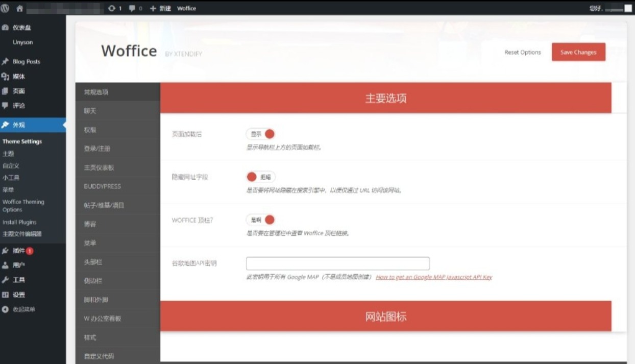
Task: Open Woffice Theming Options submenu item
Action: [x=23, y=206]
